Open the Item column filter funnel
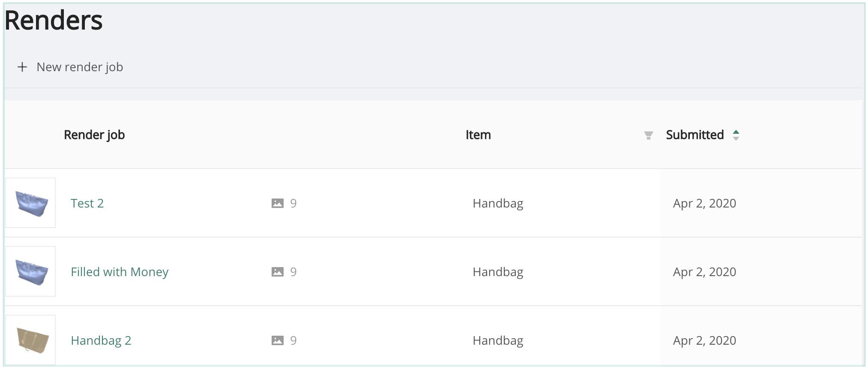Image resolution: width=868 pixels, height=367 pixels. 648,135
